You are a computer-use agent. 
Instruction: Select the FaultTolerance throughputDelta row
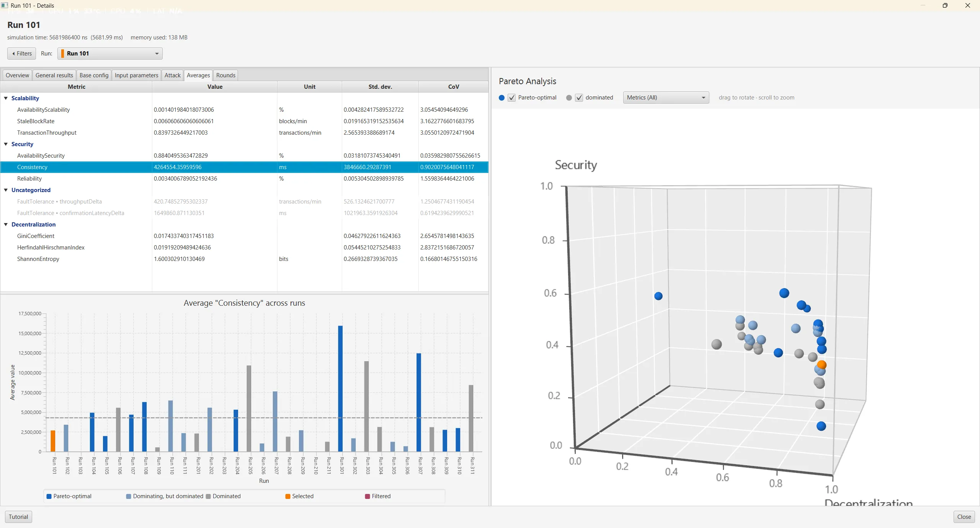(244, 202)
